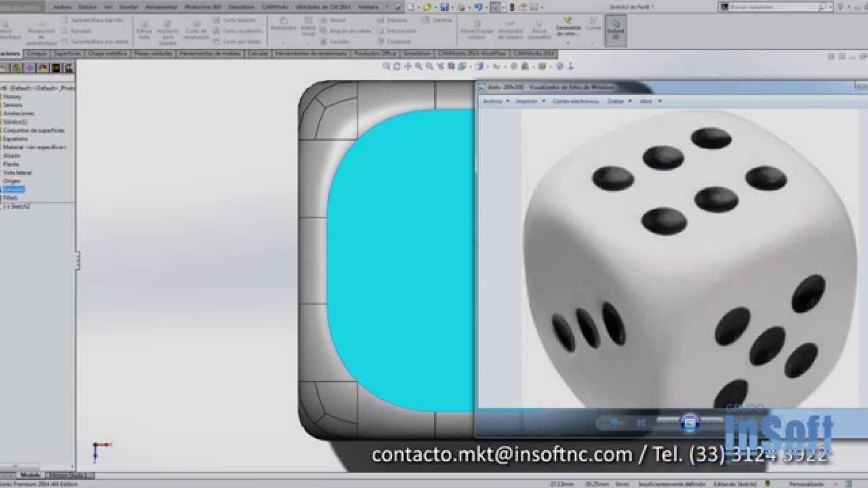Click the New document icon
The image size is (868, 488).
pos(410,7)
